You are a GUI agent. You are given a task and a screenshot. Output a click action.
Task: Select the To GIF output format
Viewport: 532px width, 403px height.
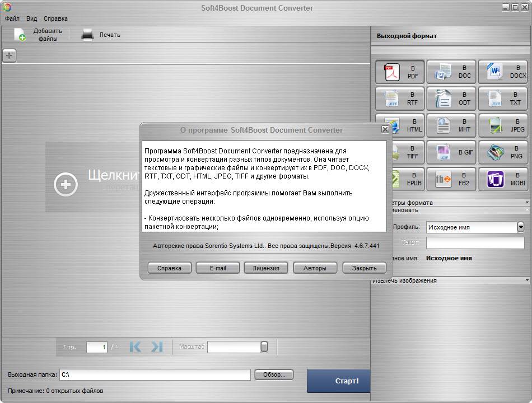pos(451,152)
